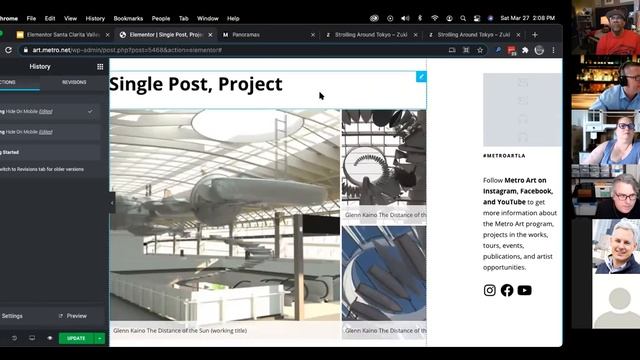Open the Elementor widgets grid icon

pos(100,67)
